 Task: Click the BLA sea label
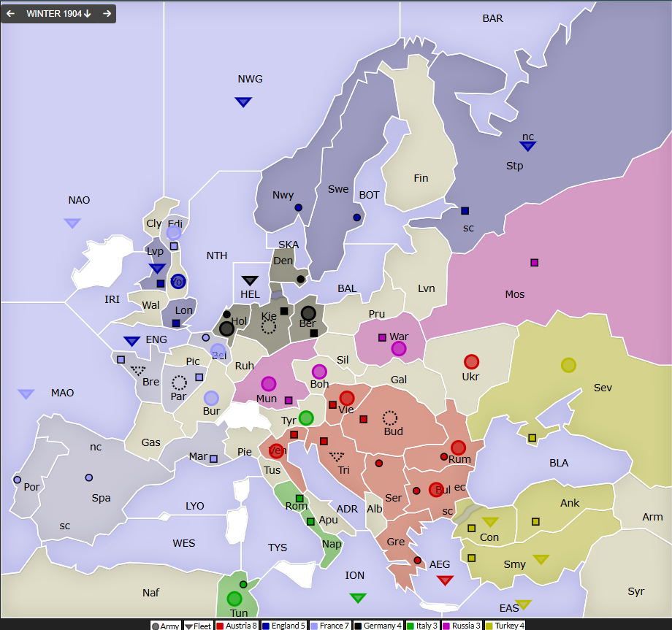coord(559,463)
